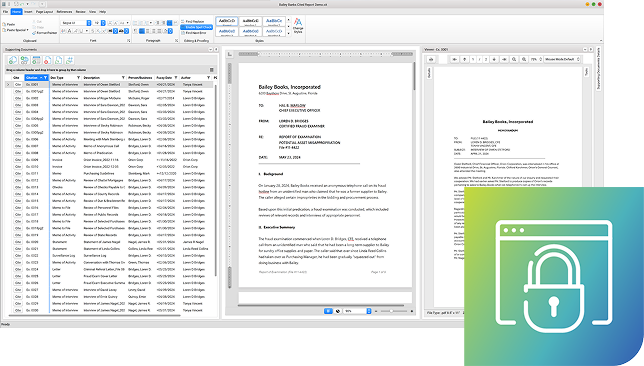644x366 pixels.
Task: Click the text highlight color swatch
Action: [110, 31]
